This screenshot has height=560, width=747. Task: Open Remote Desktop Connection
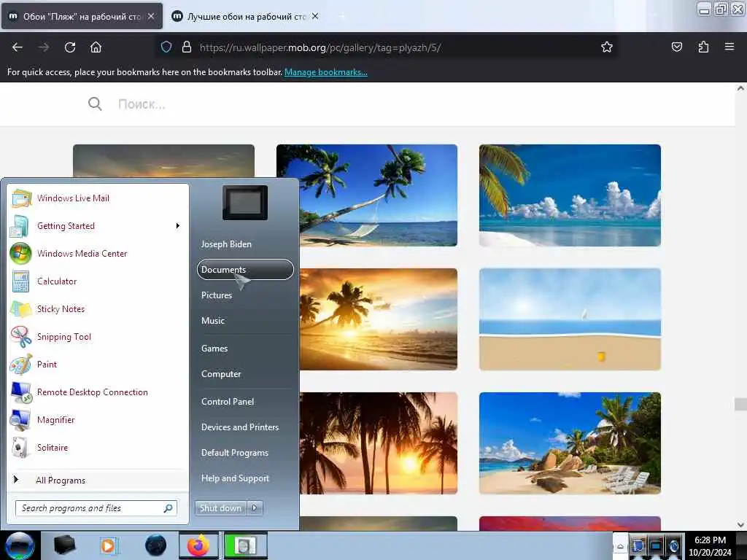[98, 392]
